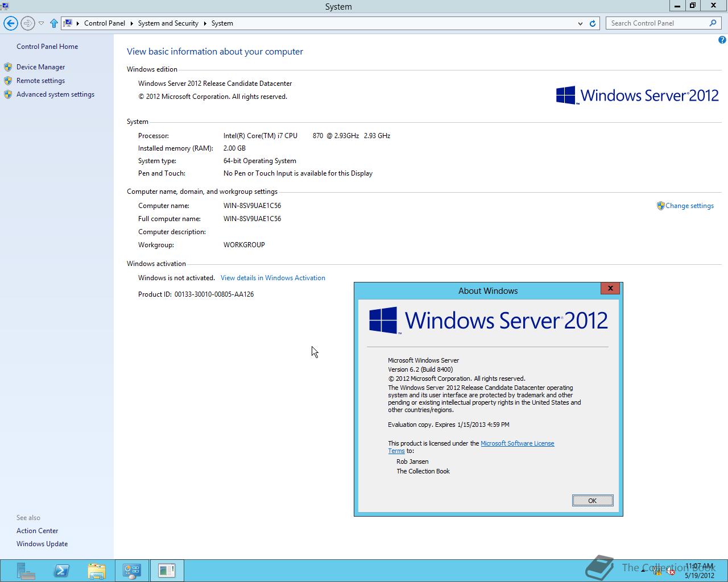
Task: Click the Rob Jansen licensee name
Action: [x=412, y=462]
